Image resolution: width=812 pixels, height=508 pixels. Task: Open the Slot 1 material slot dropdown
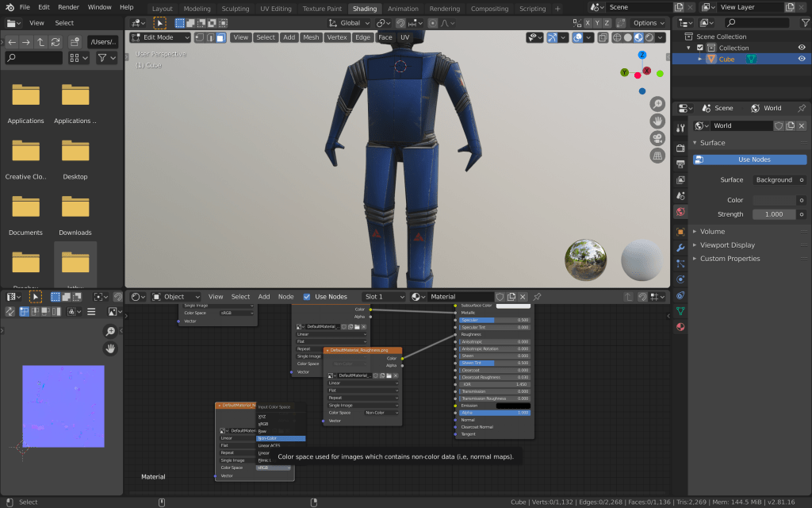point(384,297)
